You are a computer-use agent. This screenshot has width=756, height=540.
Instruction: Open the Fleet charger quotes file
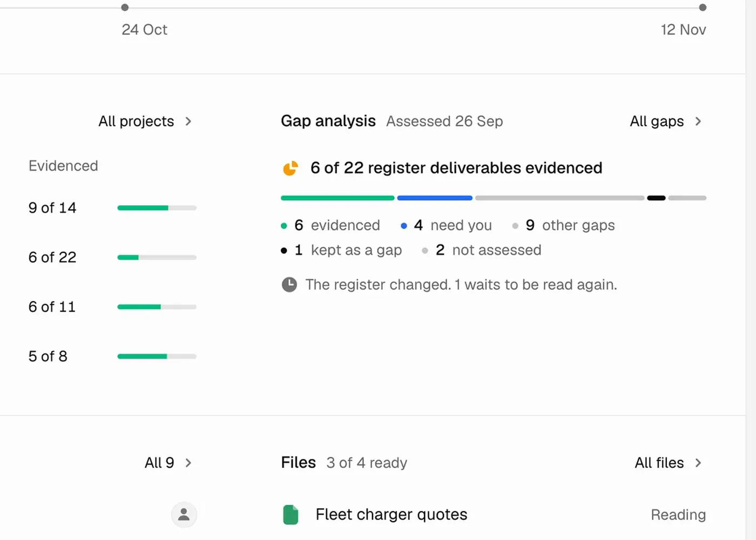tap(391, 515)
